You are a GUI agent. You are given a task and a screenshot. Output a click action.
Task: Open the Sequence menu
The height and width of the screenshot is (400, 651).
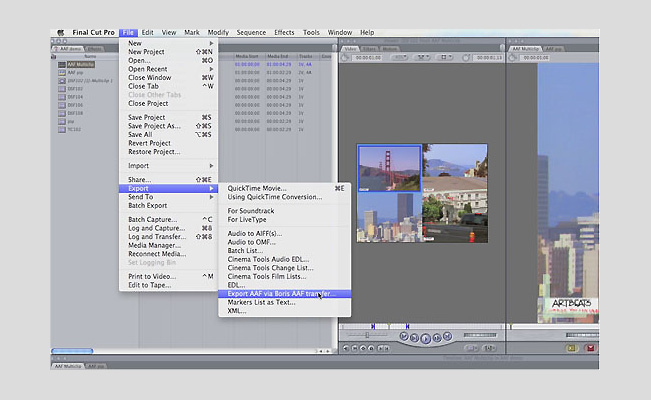pyautogui.click(x=251, y=32)
